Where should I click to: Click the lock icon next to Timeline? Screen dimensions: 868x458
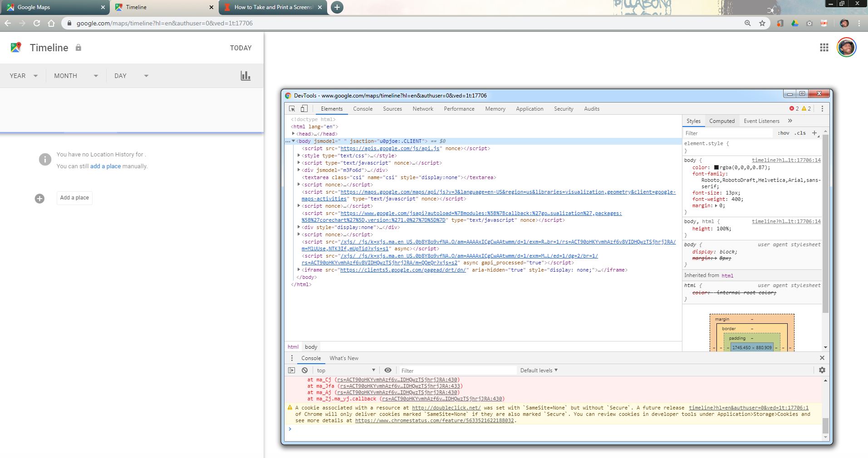coord(78,48)
